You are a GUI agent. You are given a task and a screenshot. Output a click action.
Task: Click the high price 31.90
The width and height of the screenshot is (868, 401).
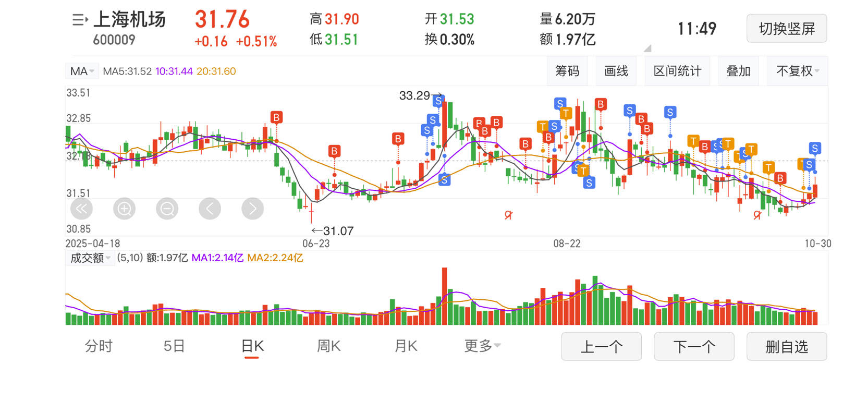[x=342, y=19]
